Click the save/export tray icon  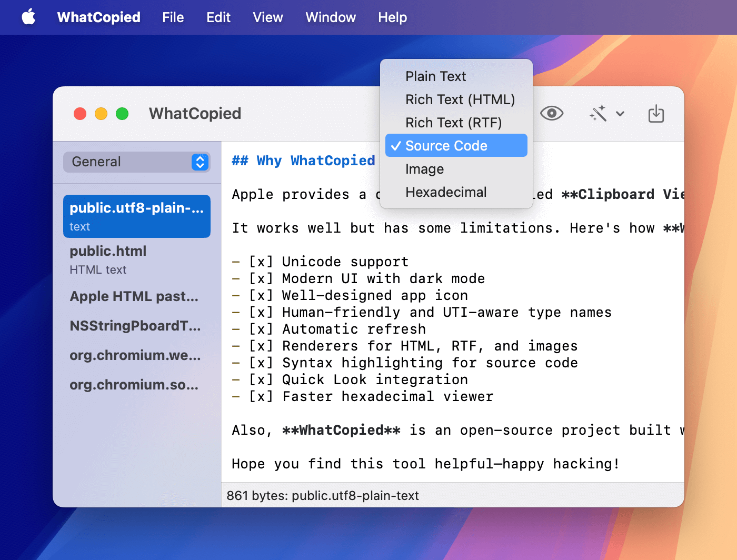[656, 114]
